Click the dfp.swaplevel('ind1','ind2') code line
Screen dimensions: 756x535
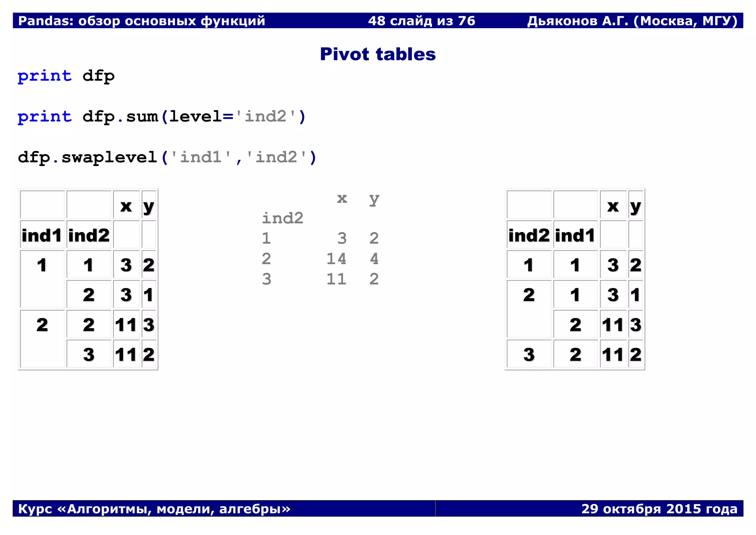tap(167, 157)
